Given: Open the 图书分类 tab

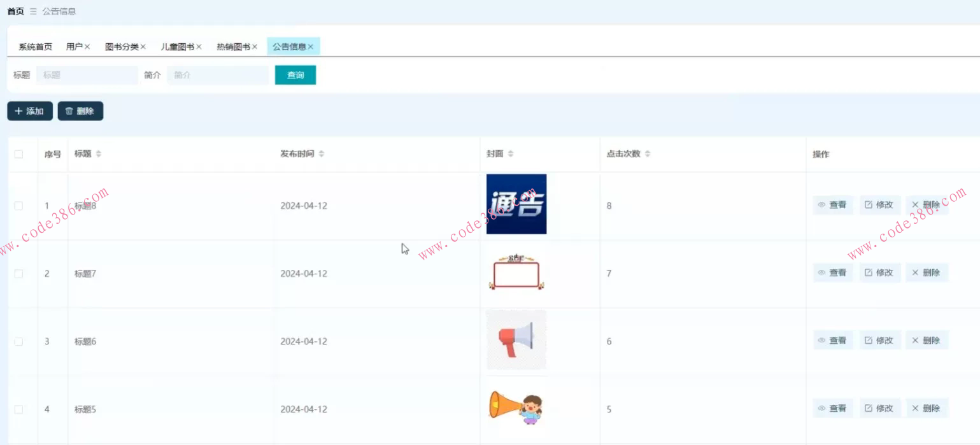Looking at the screenshot, I should coord(123,46).
